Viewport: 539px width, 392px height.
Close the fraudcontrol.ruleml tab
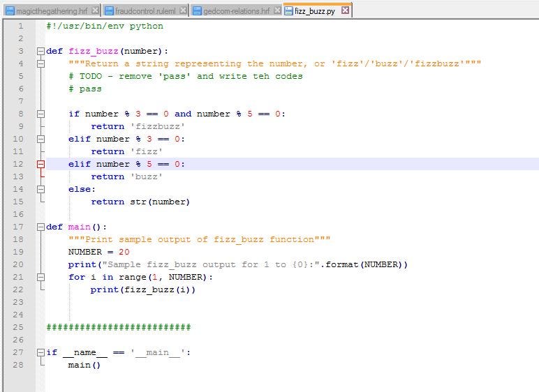[x=184, y=10]
